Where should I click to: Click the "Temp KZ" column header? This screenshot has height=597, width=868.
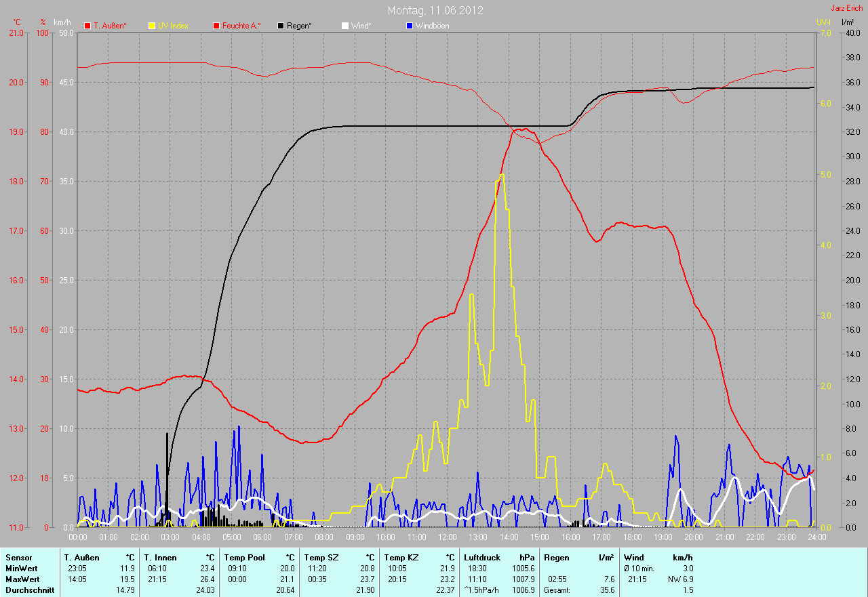(401, 557)
